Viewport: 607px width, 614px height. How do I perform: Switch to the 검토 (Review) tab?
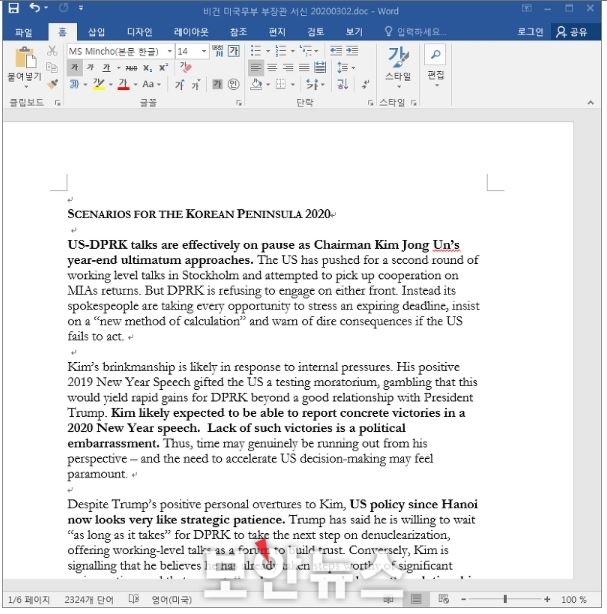(x=316, y=32)
